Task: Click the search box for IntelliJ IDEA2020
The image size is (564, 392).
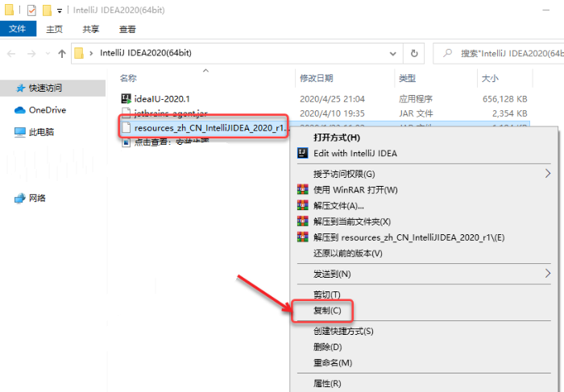Action: [x=499, y=54]
